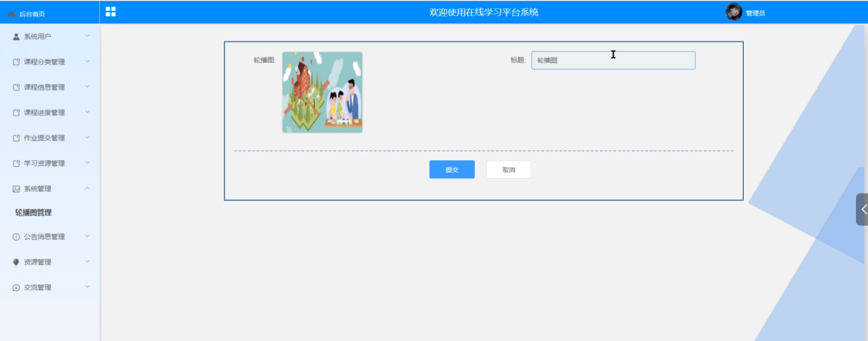Click the user icon next to 系统用户
This screenshot has width=868, height=341.
(x=16, y=36)
